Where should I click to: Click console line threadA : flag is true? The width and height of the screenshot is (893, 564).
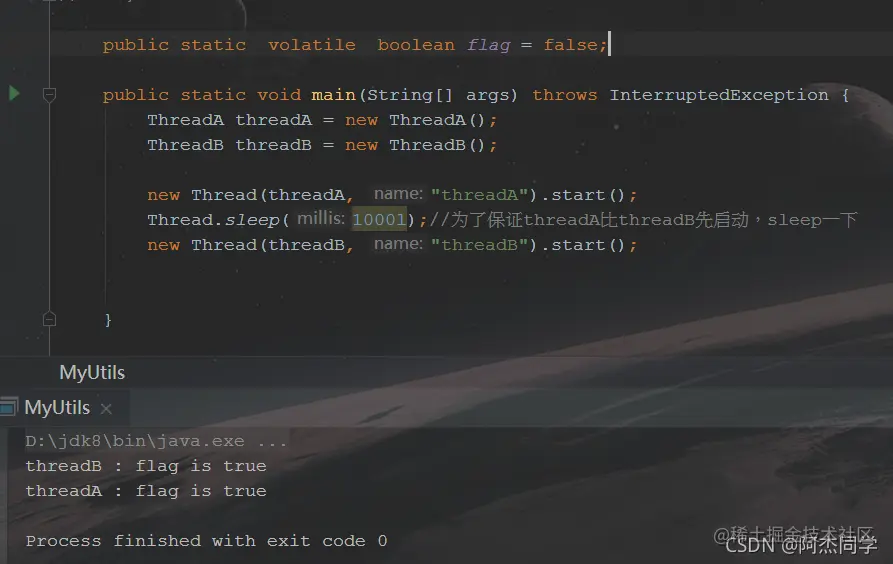(146, 491)
